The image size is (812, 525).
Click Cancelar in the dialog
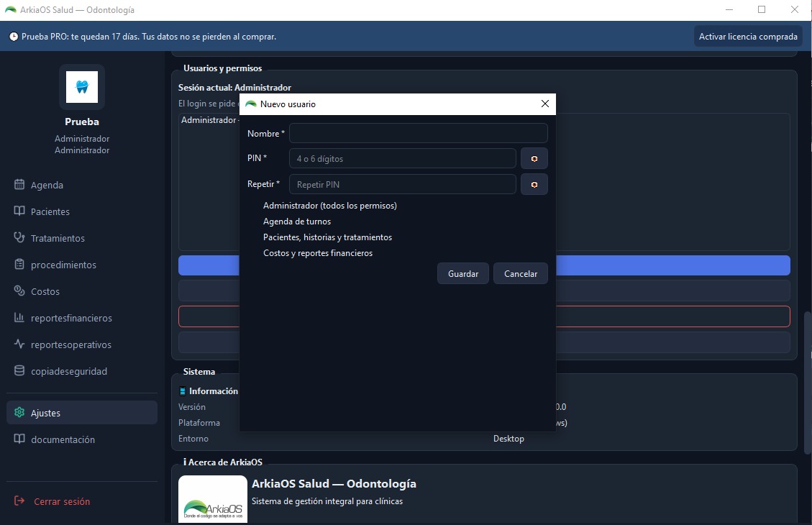pyautogui.click(x=521, y=273)
